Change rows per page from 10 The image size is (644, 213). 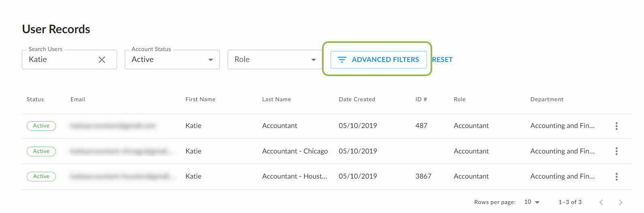tap(532, 202)
